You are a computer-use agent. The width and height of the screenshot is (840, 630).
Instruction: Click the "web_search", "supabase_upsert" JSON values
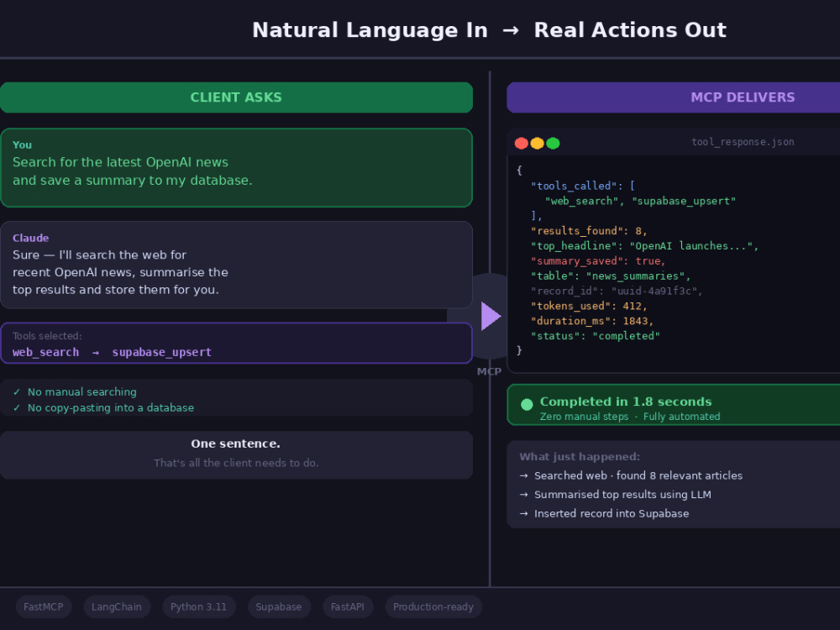pyautogui.click(x=640, y=201)
